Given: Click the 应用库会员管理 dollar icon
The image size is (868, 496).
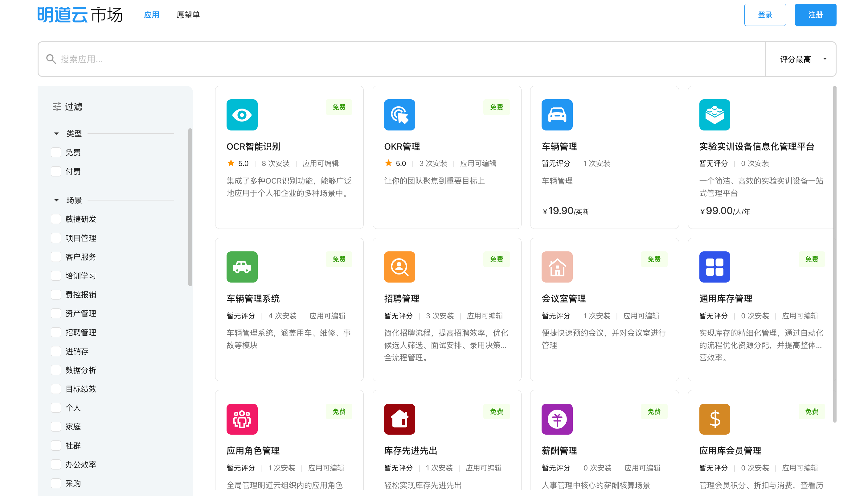Looking at the screenshot, I should 714,419.
